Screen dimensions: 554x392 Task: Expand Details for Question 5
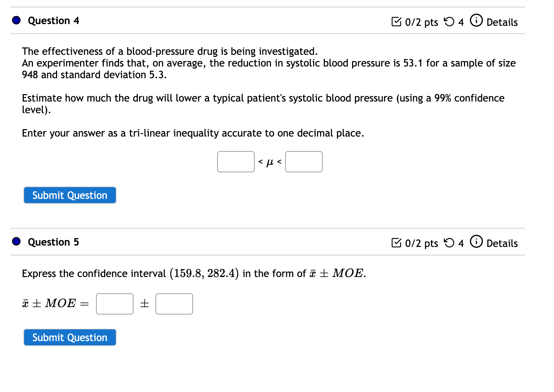(502, 243)
